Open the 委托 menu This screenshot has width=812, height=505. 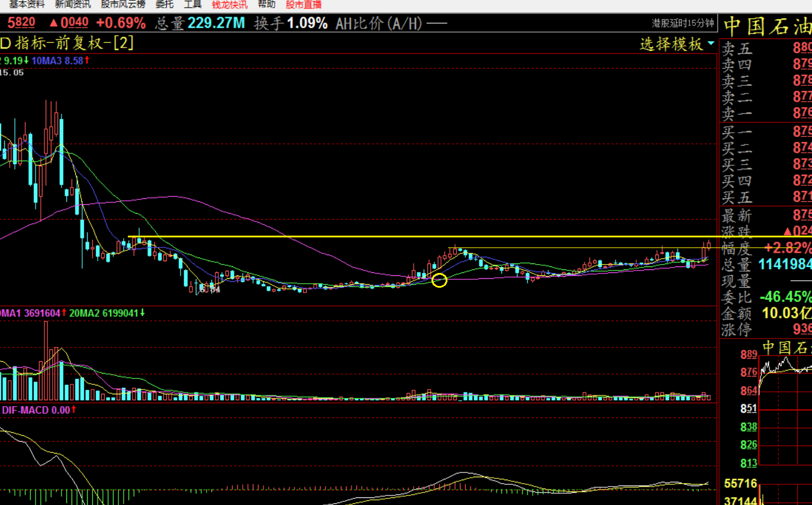[x=165, y=5]
